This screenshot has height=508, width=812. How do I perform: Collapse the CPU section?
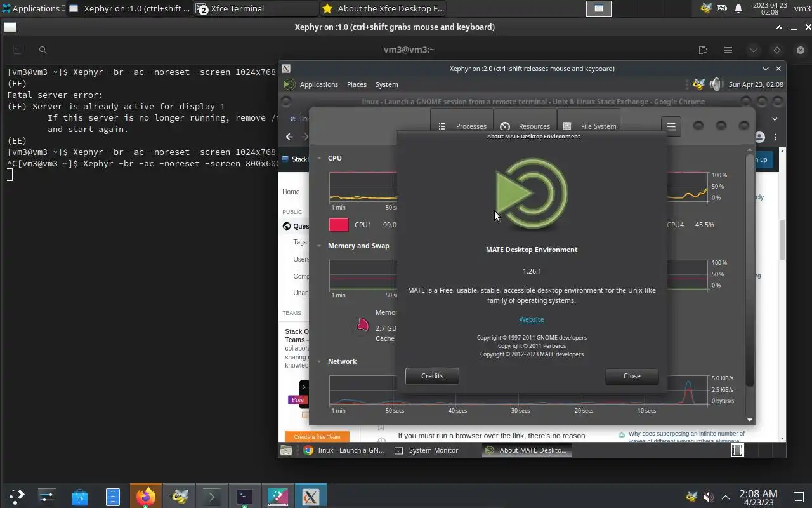pos(320,158)
